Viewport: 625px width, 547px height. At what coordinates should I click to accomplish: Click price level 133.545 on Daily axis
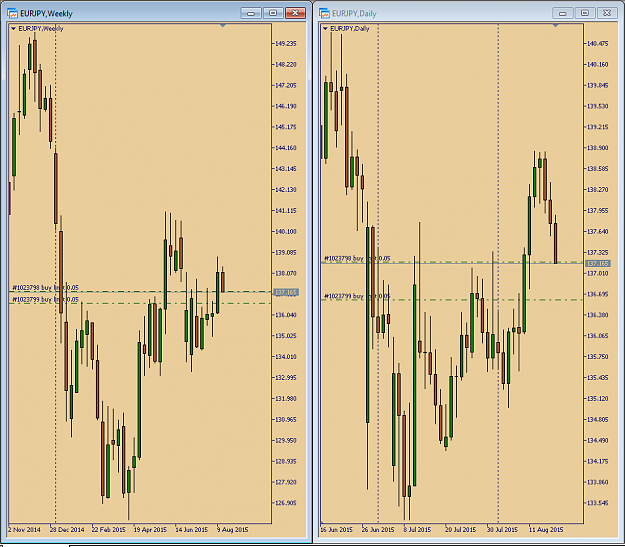click(597, 503)
